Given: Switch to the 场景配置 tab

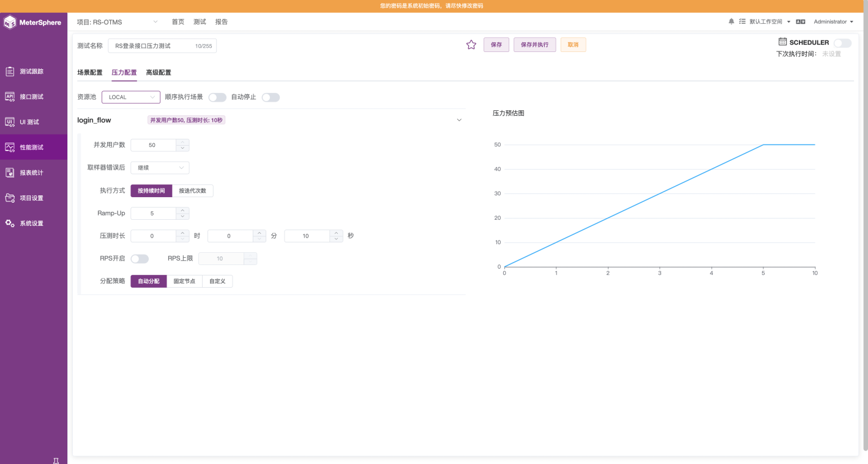Looking at the screenshot, I should click(x=90, y=72).
